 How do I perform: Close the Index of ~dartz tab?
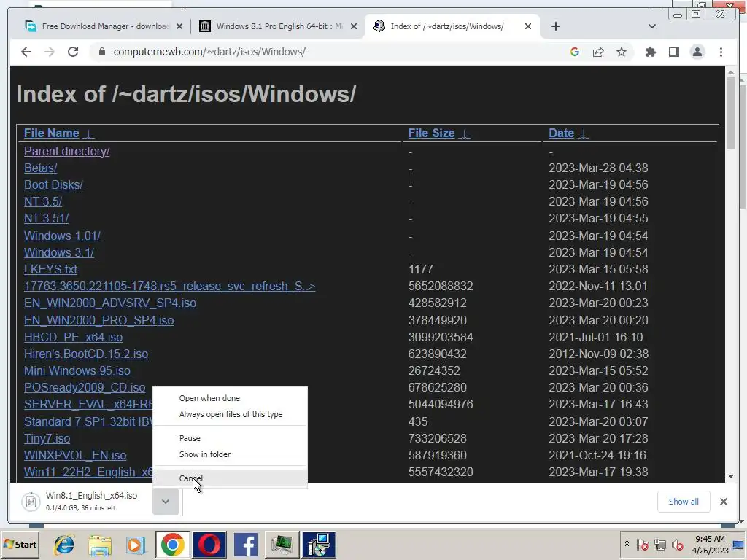click(x=528, y=27)
